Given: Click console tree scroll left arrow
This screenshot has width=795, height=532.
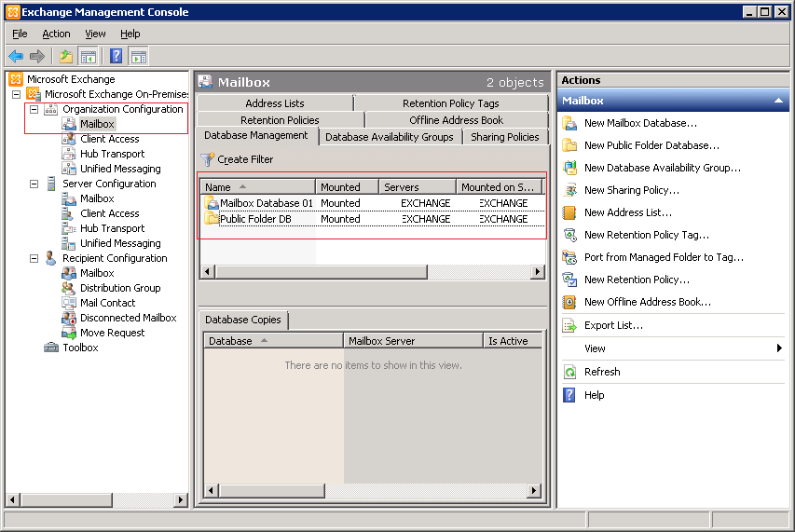Looking at the screenshot, I should [13, 500].
